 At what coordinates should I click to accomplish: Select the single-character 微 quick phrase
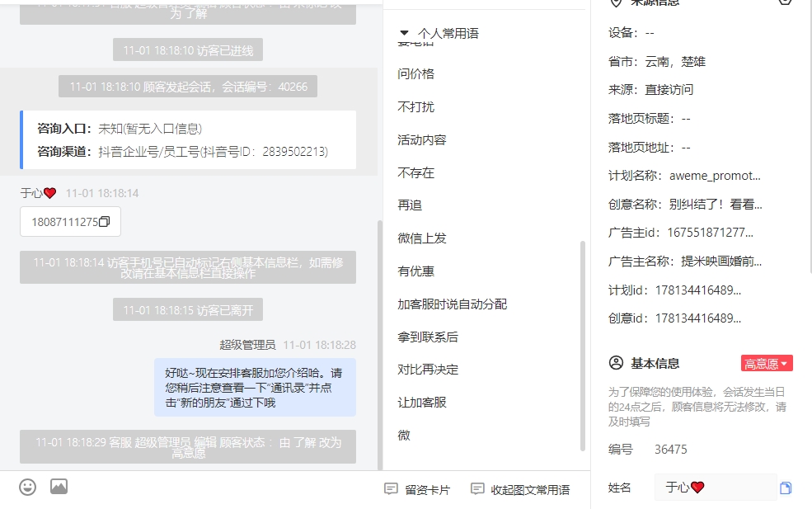(404, 436)
